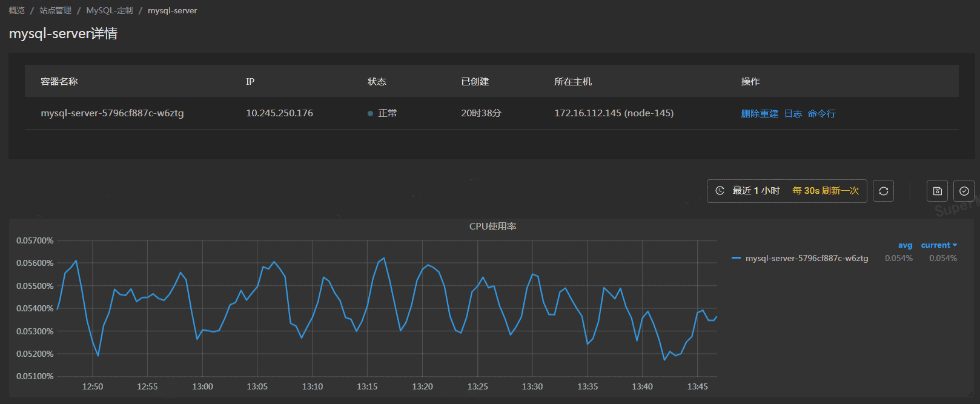Screen dimensions: 980x404
Task: Go to 概览 in the breadcrumb
Action: click(x=17, y=11)
